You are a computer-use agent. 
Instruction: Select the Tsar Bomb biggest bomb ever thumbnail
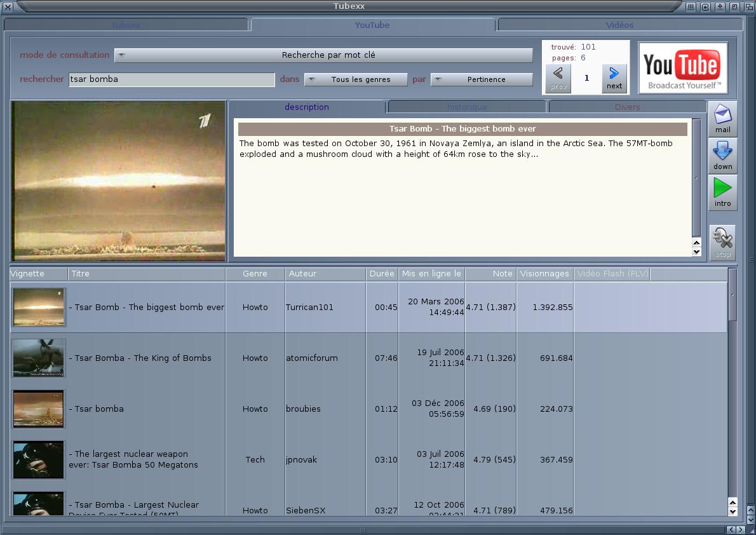coord(39,308)
